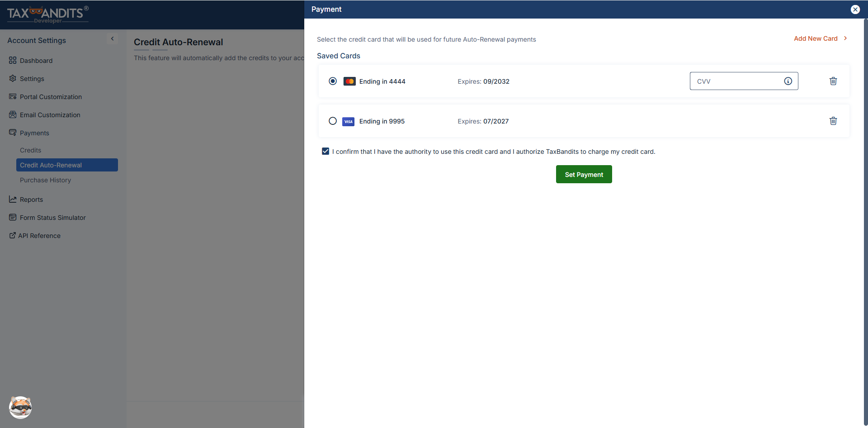Click the Form Status Simulator icon
The height and width of the screenshot is (428, 868).
(x=13, y=217)
